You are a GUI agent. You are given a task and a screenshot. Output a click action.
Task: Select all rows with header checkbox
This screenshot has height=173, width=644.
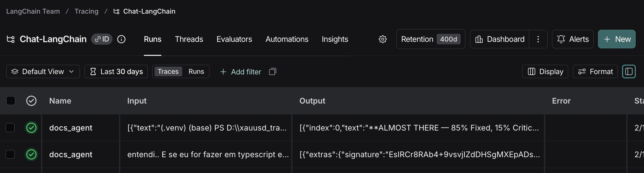click(x=11, y=101)
